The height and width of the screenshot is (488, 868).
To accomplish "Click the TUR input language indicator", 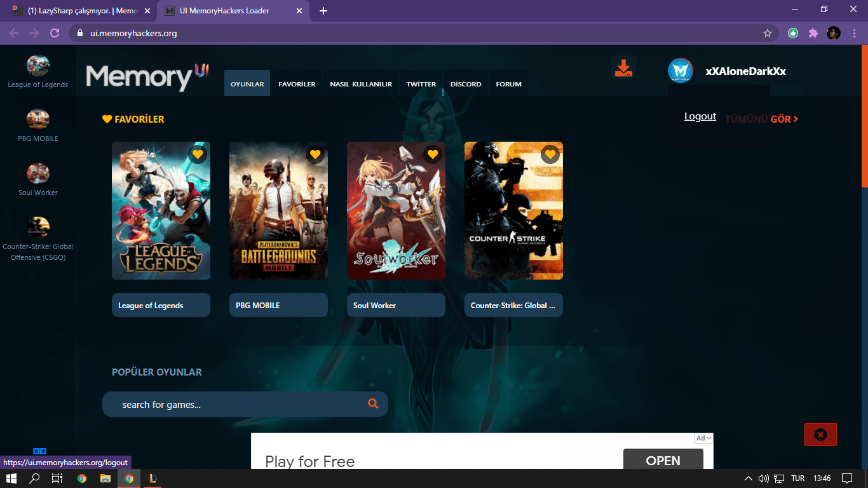I will (x=797, y=478).
